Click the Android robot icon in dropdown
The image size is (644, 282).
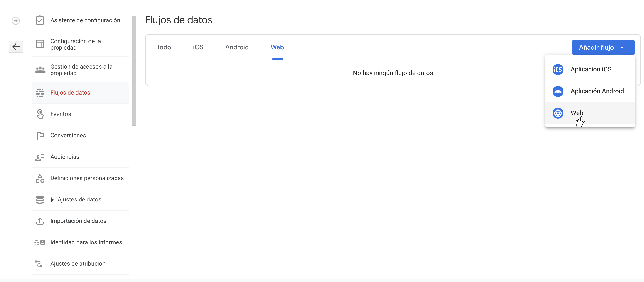558,91
